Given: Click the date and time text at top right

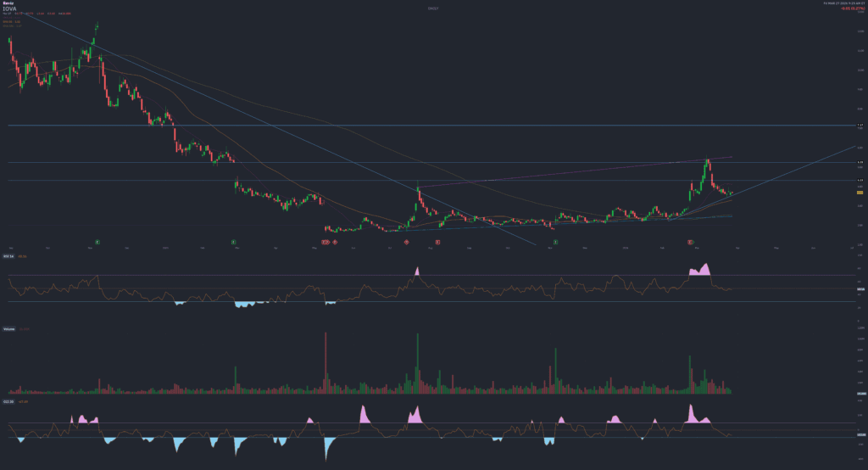Looking at the screenshot, I should pos(844,3).
